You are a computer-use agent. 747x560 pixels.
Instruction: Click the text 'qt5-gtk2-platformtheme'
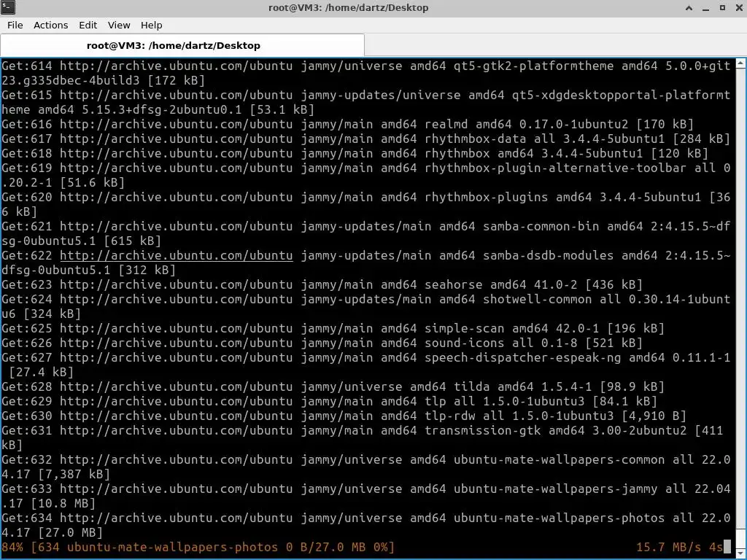point(533,66)
